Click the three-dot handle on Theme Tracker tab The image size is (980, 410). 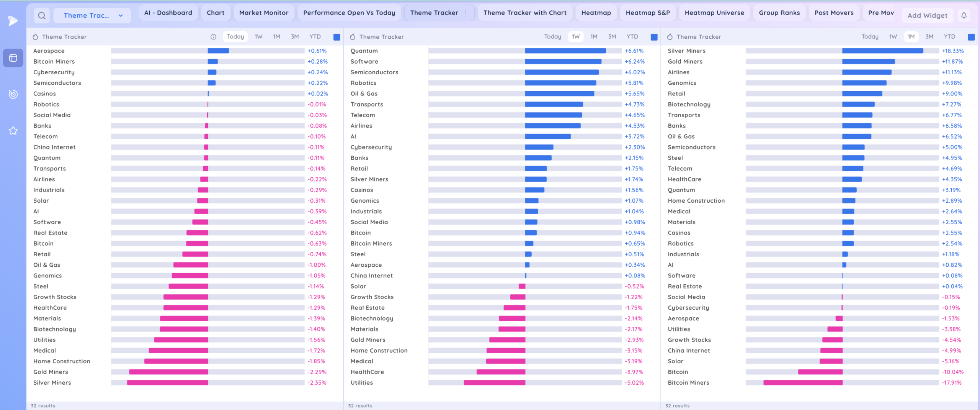coord(465,13)
